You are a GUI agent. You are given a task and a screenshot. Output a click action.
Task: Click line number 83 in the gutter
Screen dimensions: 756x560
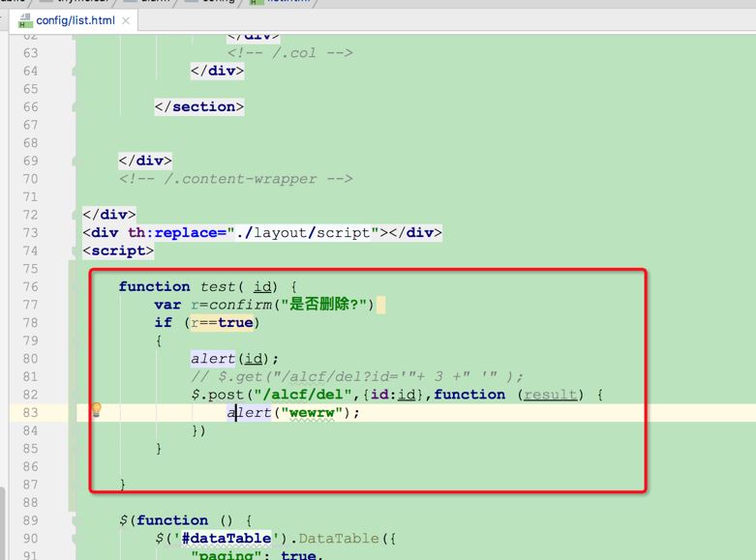(30, 413)
